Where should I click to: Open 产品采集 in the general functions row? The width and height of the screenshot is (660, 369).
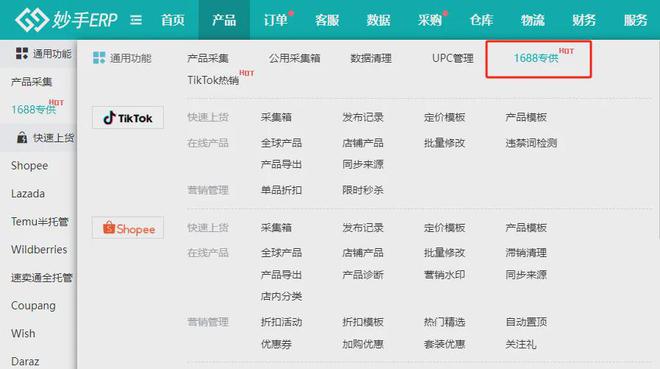pyautogui.click(x=208, y=58)
